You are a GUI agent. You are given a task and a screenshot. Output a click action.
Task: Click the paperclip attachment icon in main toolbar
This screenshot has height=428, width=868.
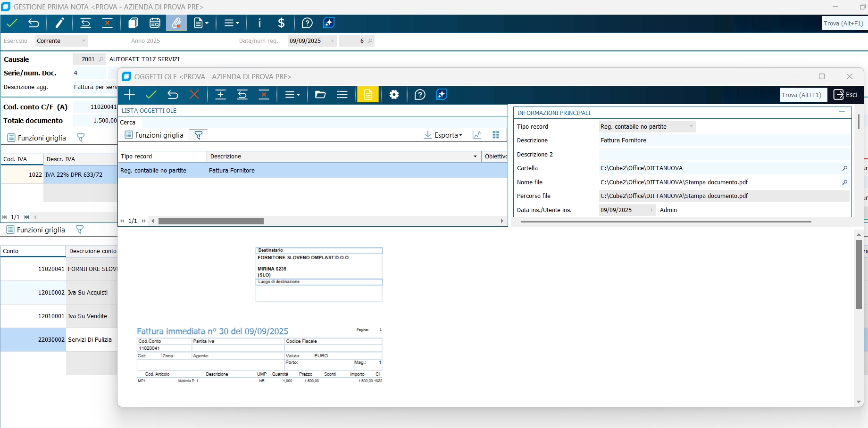coord(176,23)
